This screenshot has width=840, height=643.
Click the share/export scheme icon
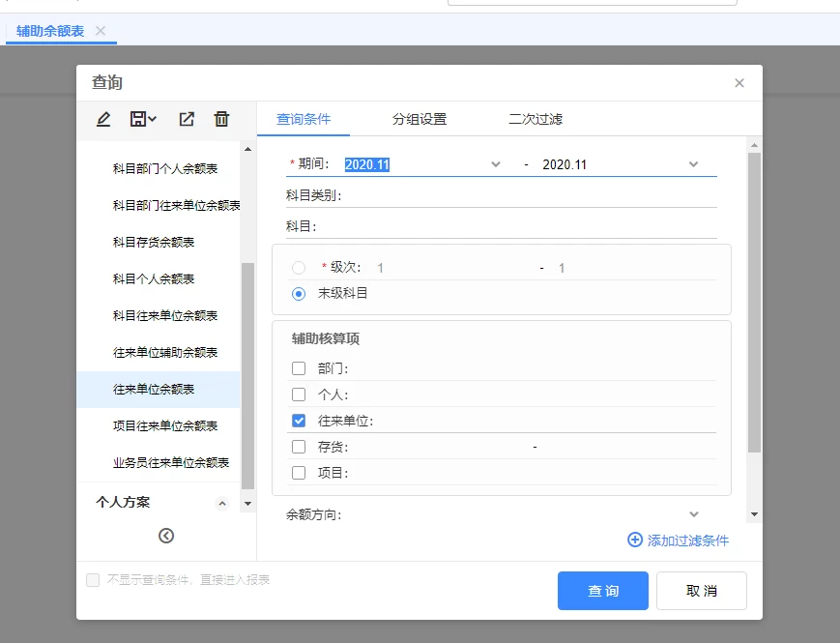[x=187, y=119]
